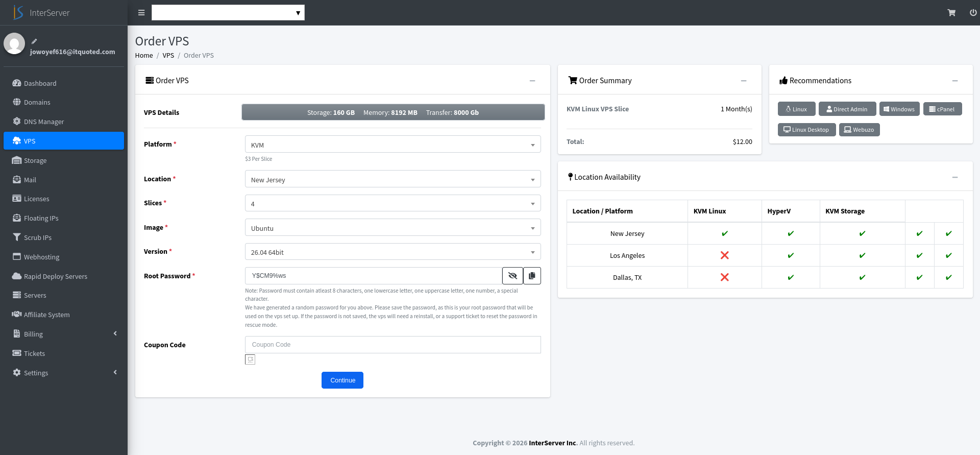Open Tickets in sidebar
The height and width of the screenshot is (455, 980).
tap(64, 353)
